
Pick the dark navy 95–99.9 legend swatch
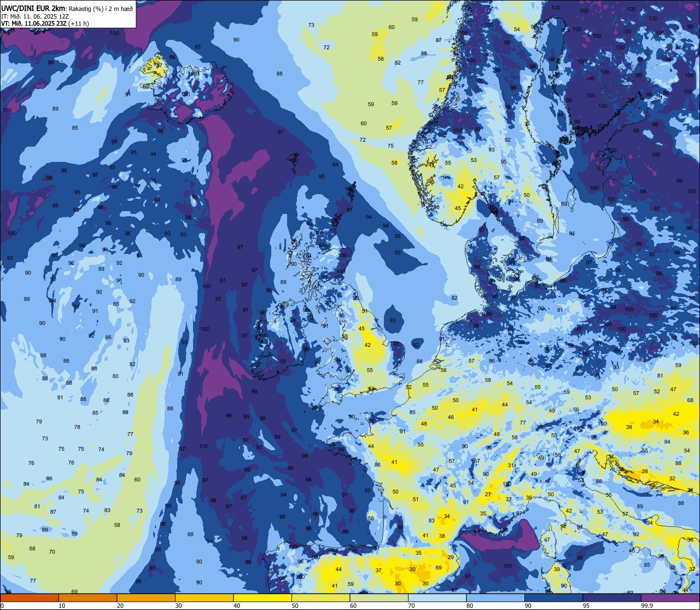(x=612, y=598)
